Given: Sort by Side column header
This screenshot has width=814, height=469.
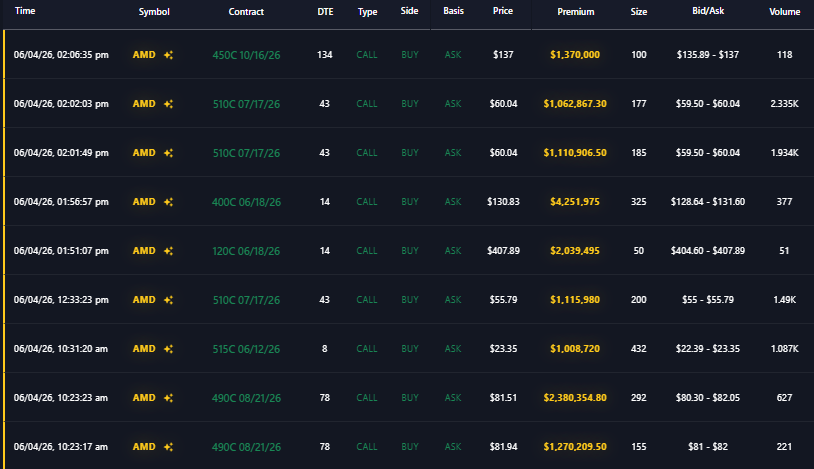Looking at the screenshot, I should click(x=410, y=11).
